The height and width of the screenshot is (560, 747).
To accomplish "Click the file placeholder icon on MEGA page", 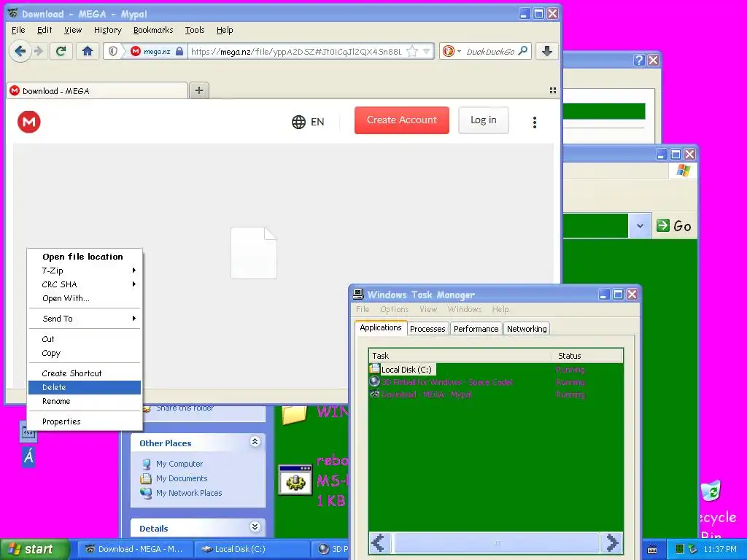I will pos(253,253).
